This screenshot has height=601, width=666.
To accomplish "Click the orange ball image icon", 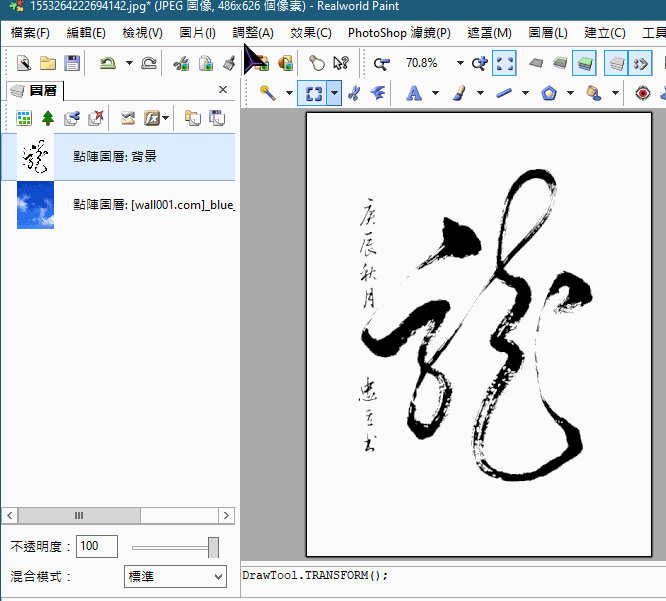I will coord(285,63).
